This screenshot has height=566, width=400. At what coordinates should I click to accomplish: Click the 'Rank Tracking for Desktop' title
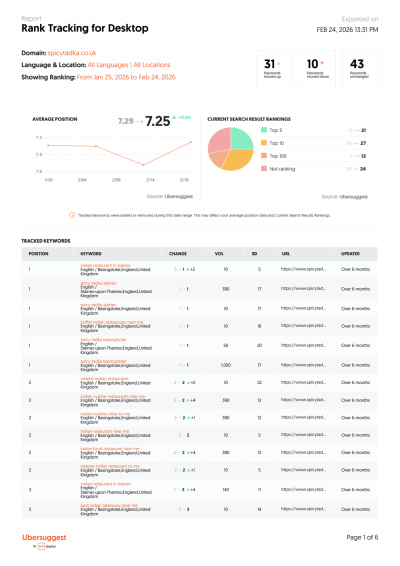coord(85,28)
